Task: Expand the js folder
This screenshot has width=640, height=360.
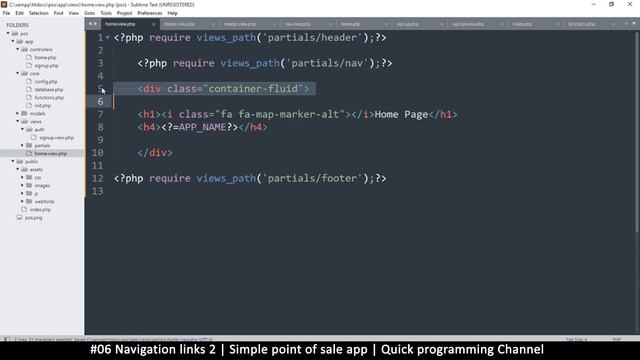Action: (x=22, y=193)
